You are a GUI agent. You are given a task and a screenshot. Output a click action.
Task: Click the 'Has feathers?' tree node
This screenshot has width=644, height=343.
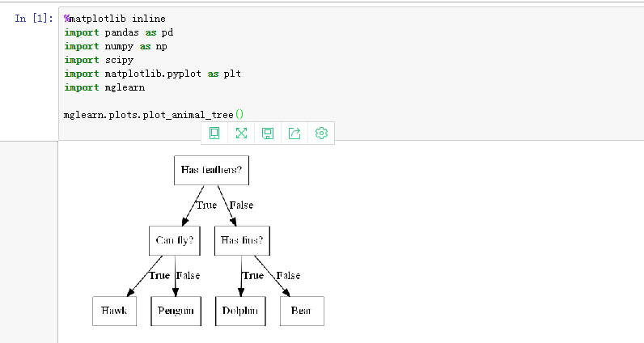(211, 170)
